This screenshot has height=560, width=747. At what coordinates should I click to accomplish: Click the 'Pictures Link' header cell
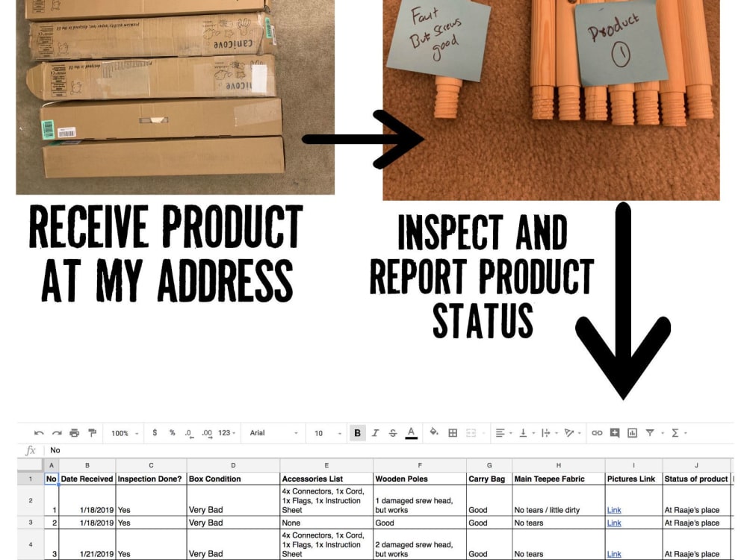click(x=633, y=479)
